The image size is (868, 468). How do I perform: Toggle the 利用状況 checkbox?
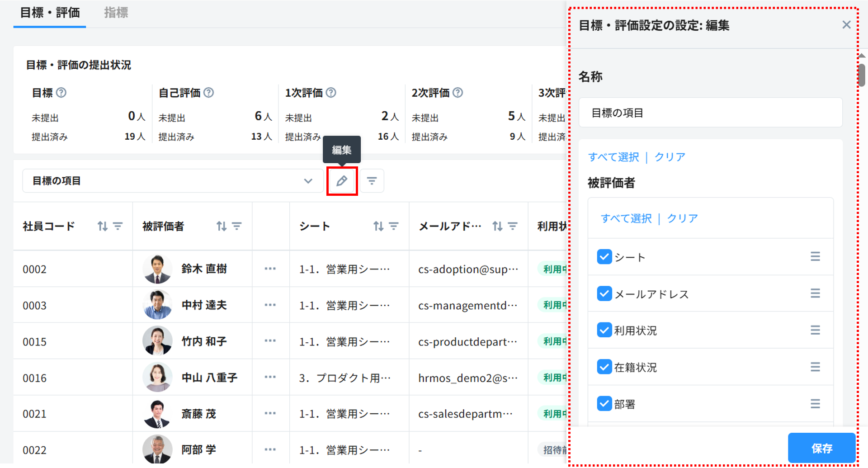(604, 330)
